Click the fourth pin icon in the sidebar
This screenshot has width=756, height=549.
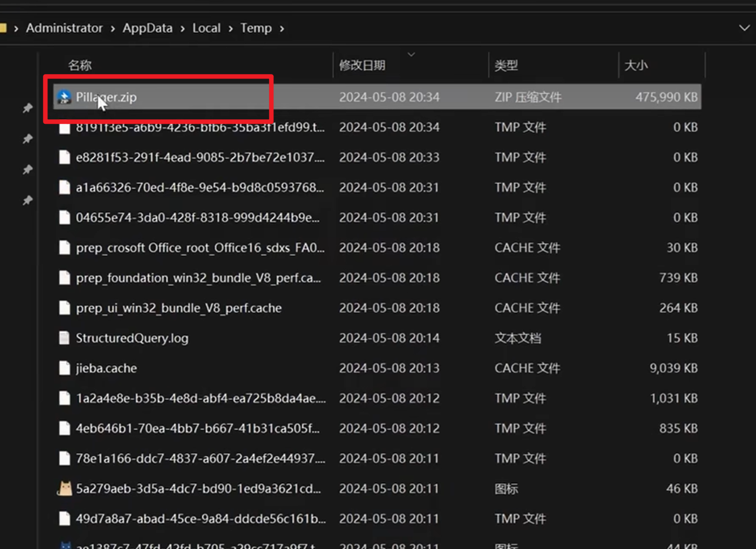[x=27, y=200]
